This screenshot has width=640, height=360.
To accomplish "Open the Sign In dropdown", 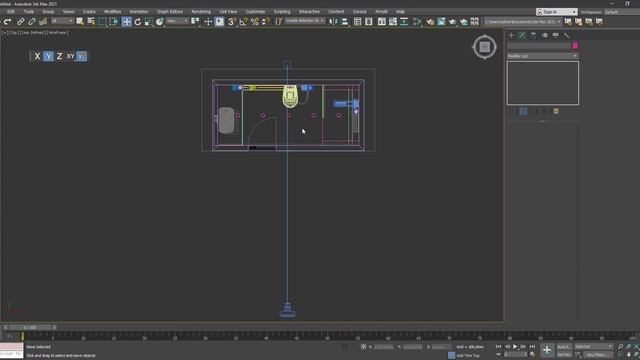I will 557,12.
